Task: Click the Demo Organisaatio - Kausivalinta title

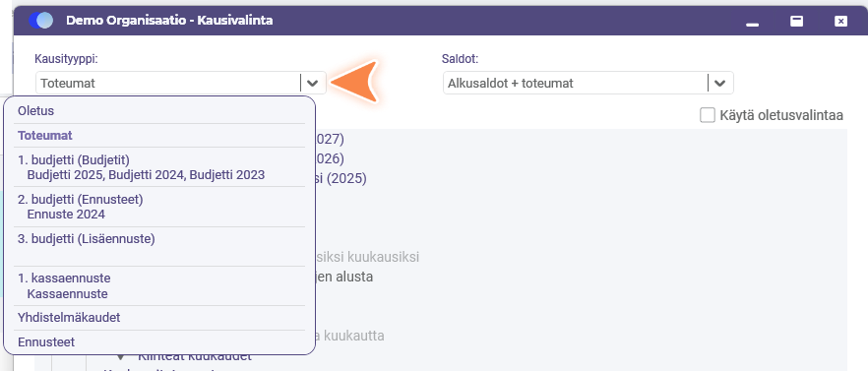Action: [x=169, y=21]
